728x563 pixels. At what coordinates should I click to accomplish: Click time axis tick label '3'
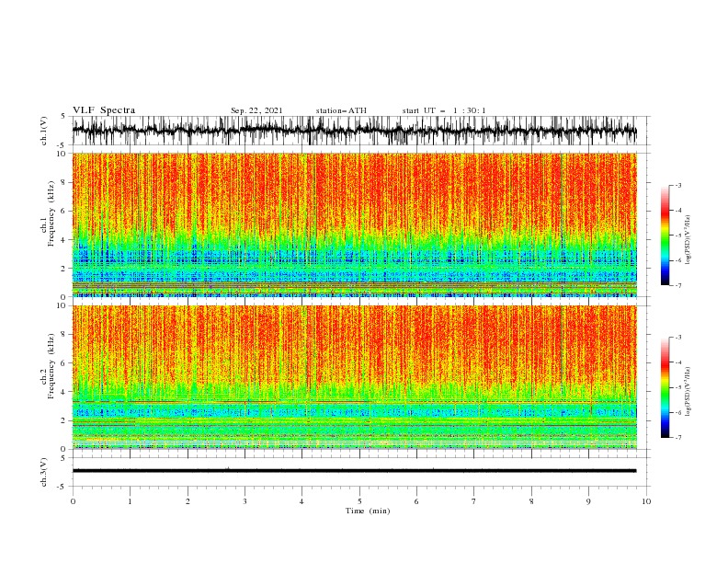tap(245, 501)
